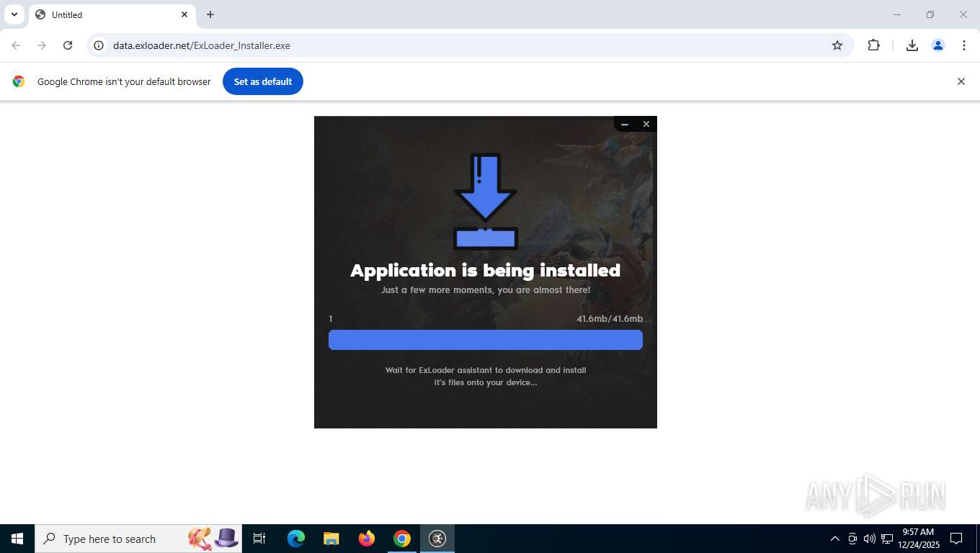Click the taskbar search box

pos(138,539)
